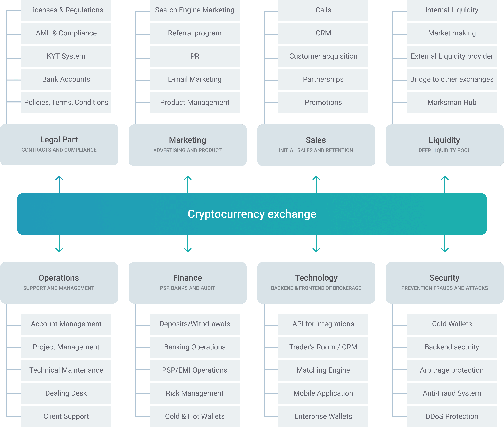
Task: Select the Dealing Desk item
Action: 66,393
